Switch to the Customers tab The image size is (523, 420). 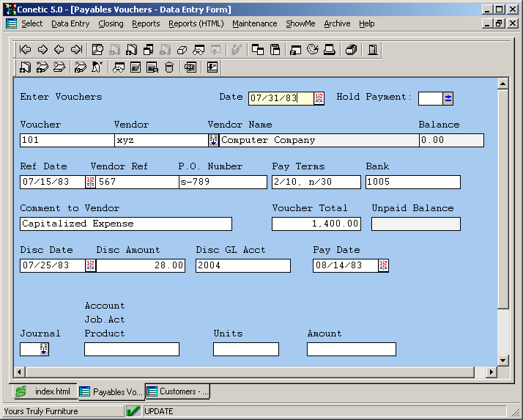(x=178, y=391)
